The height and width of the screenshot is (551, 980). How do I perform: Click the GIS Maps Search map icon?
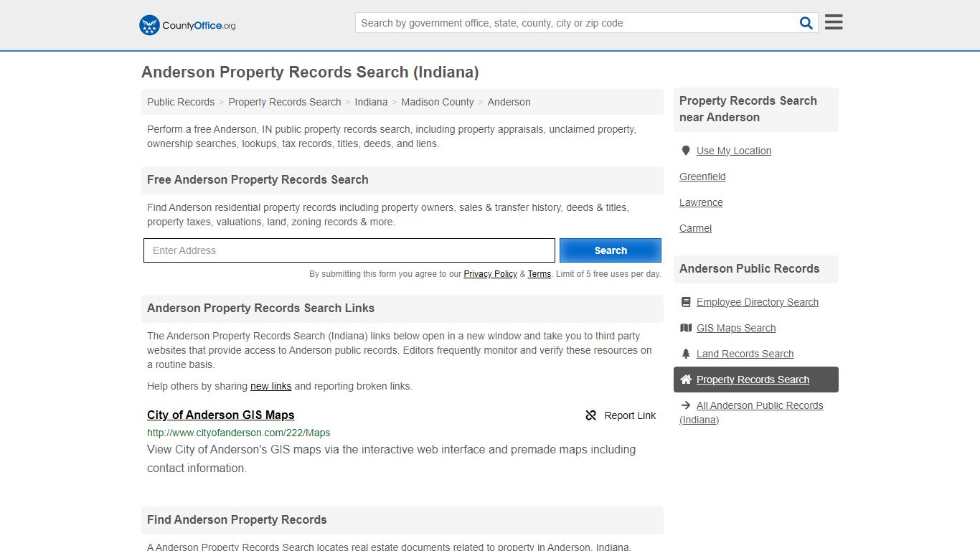[686, 328]
